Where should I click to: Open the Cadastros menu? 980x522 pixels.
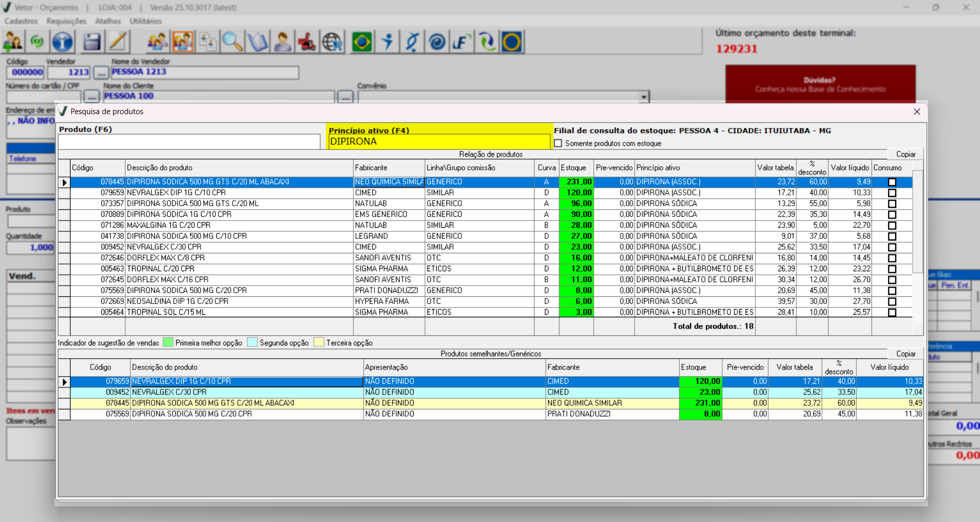21,21
